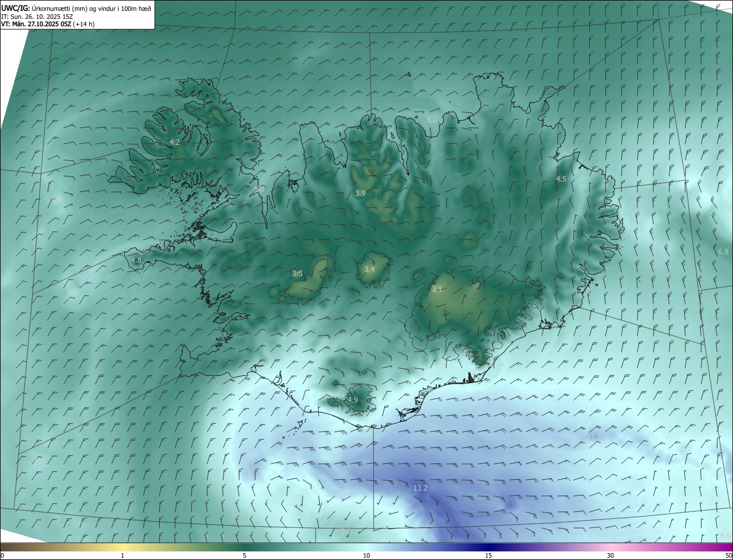Click the 3.1 value on the Vatnajökull glacier
The width and height of the screenshot is (733, 560).
tap(437, 289)
